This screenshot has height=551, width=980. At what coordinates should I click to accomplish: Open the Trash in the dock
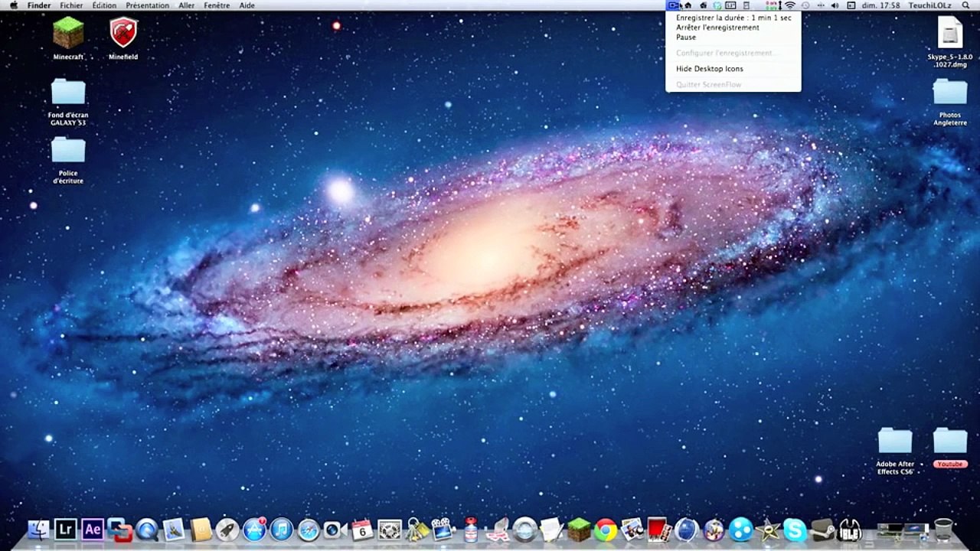(943, 529)
